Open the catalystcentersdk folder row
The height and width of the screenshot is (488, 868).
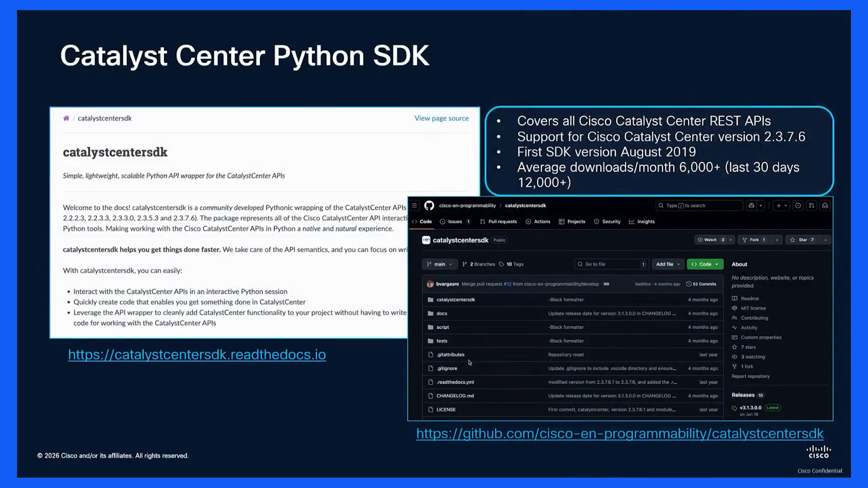[x=572, y=300]
